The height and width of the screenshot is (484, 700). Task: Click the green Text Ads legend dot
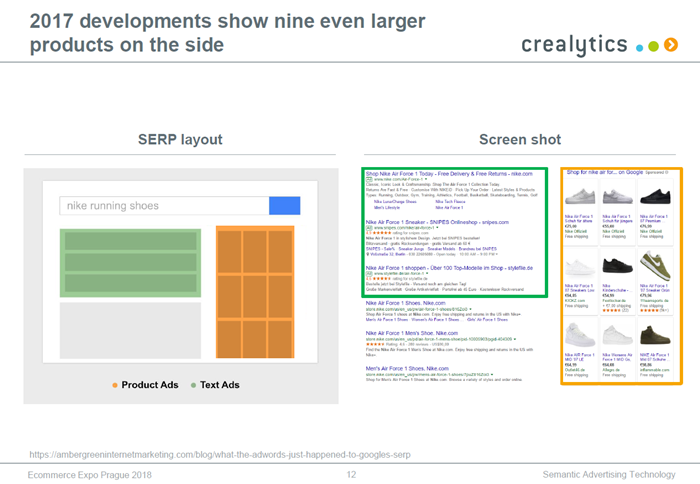(193, 385)
